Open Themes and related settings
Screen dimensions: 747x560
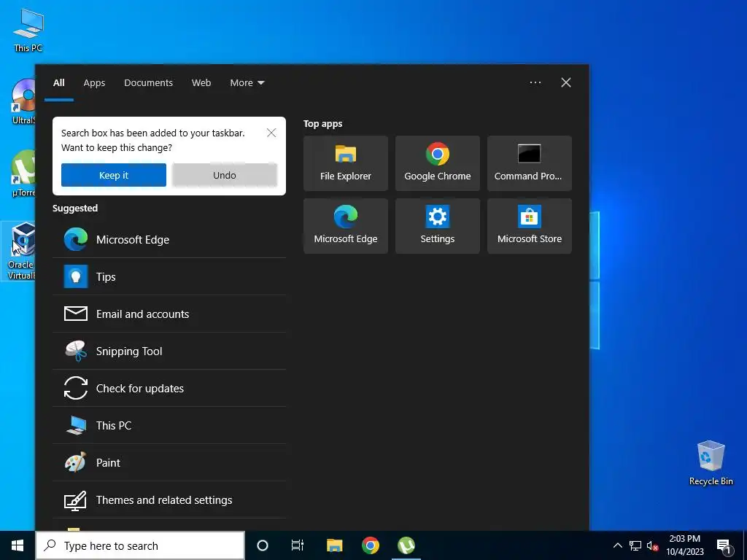coord(169,499)
